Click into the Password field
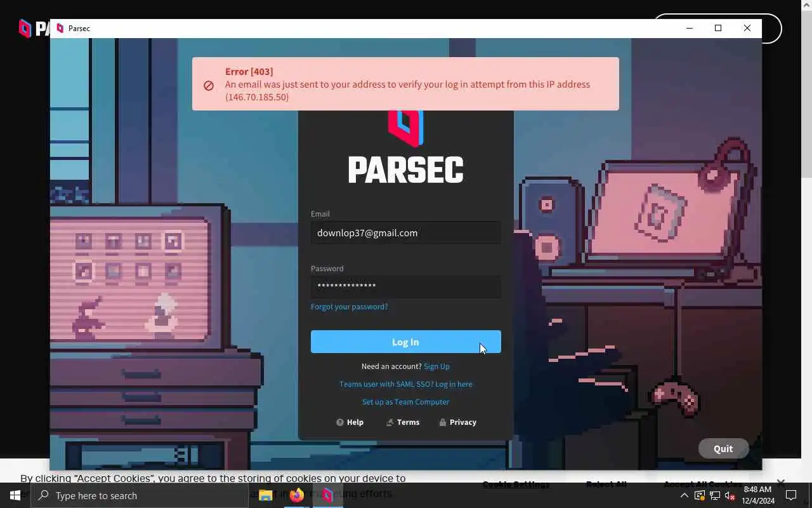This screenshot has width=812, height=508. pos(405,286)
